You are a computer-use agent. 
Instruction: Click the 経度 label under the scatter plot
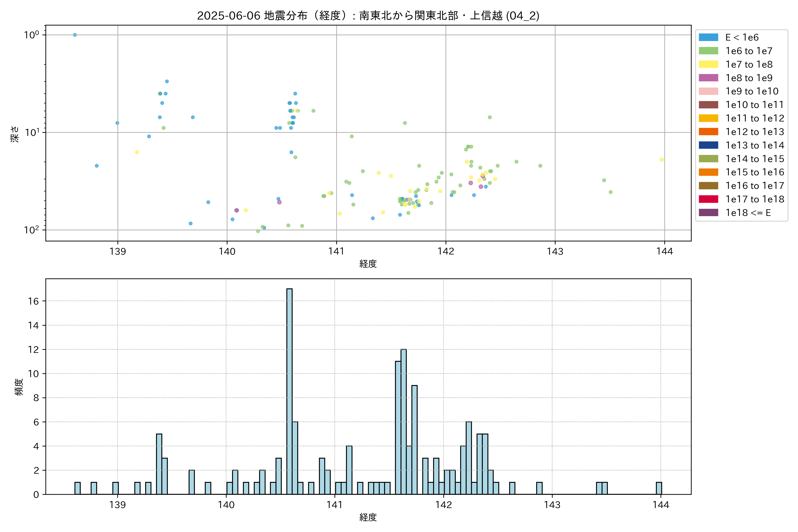368,264
